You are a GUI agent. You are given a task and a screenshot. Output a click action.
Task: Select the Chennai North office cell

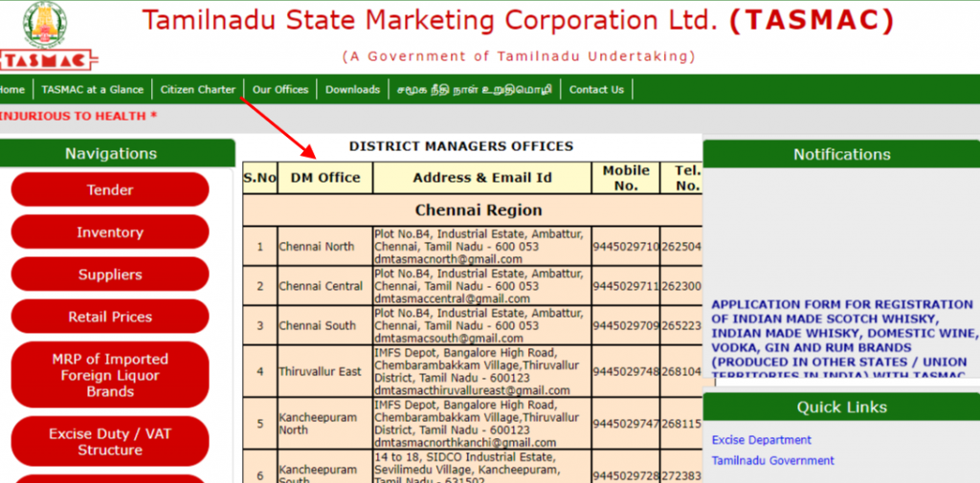click(x=325, y=246)
